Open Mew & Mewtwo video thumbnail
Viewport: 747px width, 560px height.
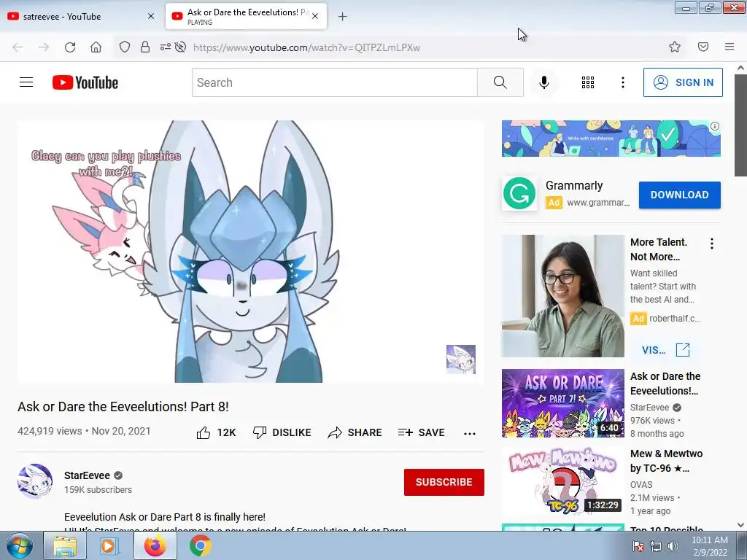coord(562,481)
